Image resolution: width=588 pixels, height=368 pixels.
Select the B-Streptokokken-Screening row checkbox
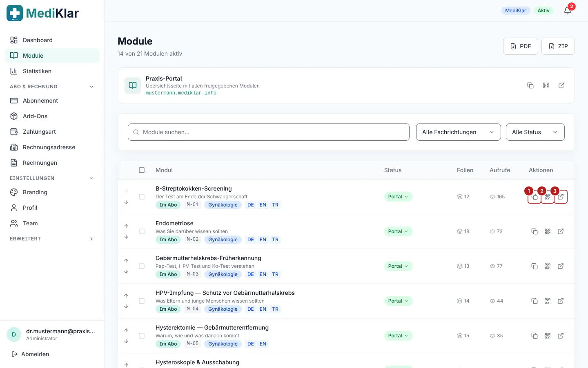[142, 197]
